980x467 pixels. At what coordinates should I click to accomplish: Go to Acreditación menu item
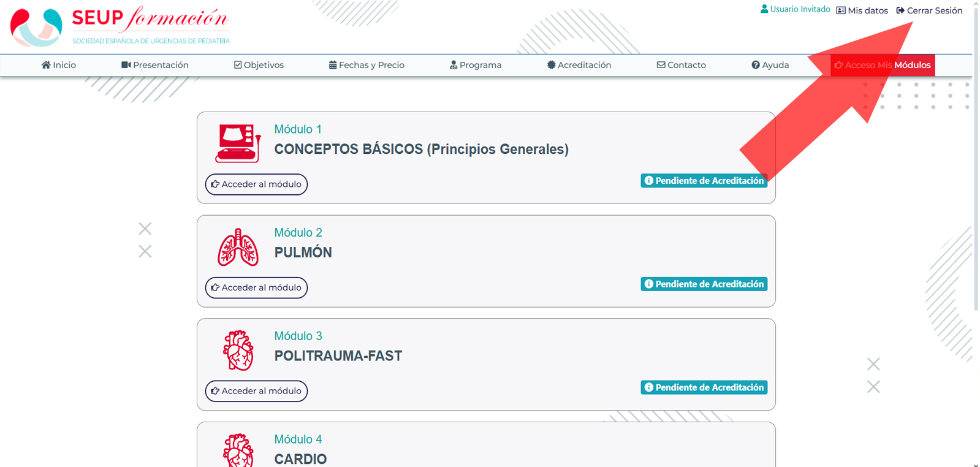click(579, 65)
